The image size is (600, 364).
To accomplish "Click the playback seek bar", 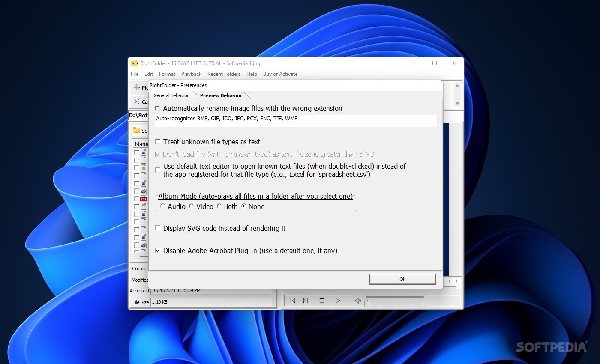I will (395, 297).
